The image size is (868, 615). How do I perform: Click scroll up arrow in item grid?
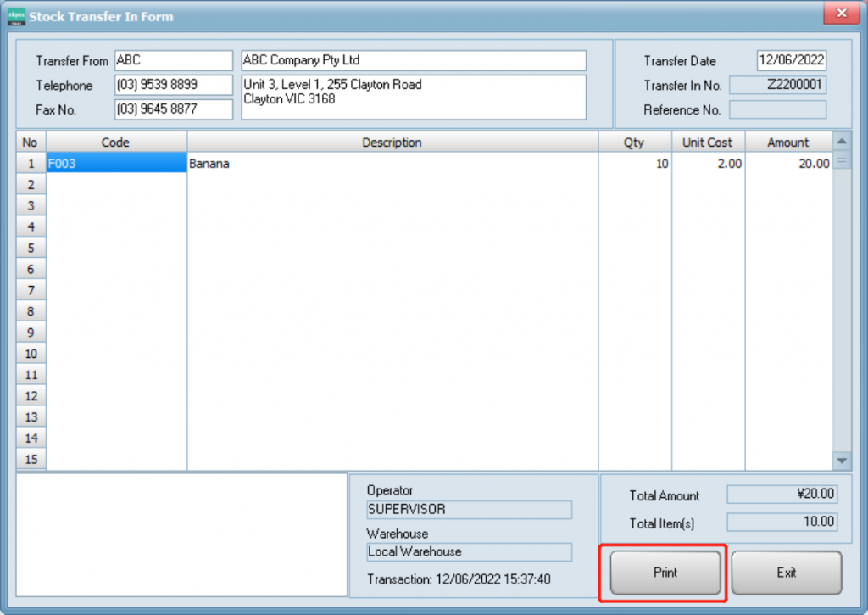[842, 143]
